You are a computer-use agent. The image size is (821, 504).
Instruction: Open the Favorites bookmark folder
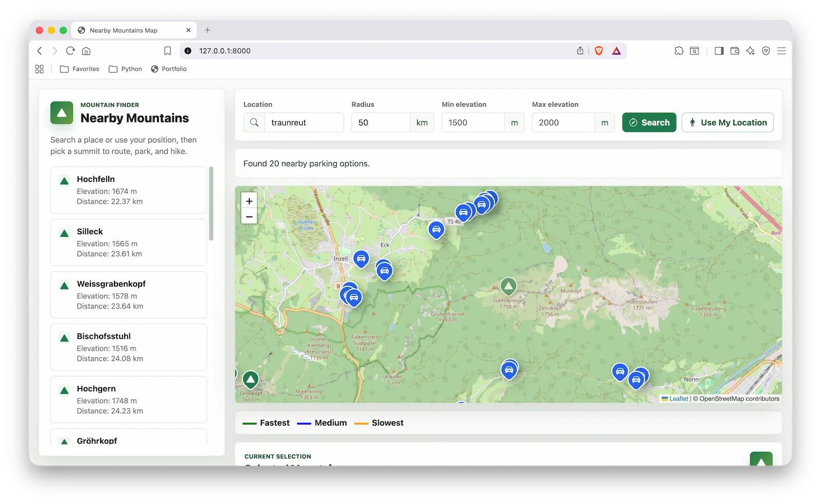(80, 69)
